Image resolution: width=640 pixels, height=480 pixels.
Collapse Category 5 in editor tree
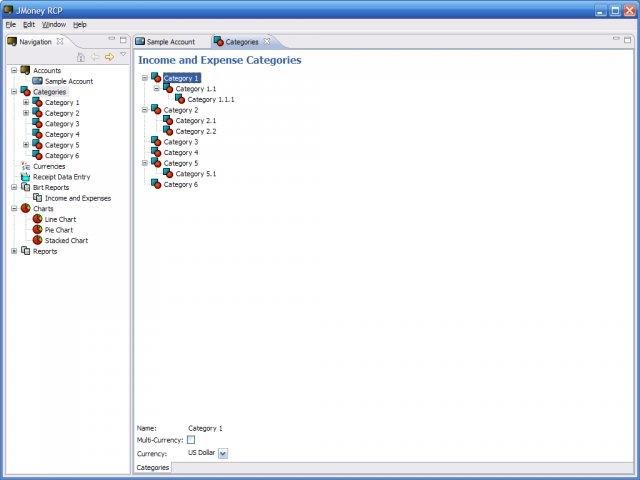click(x=144, y=162)
